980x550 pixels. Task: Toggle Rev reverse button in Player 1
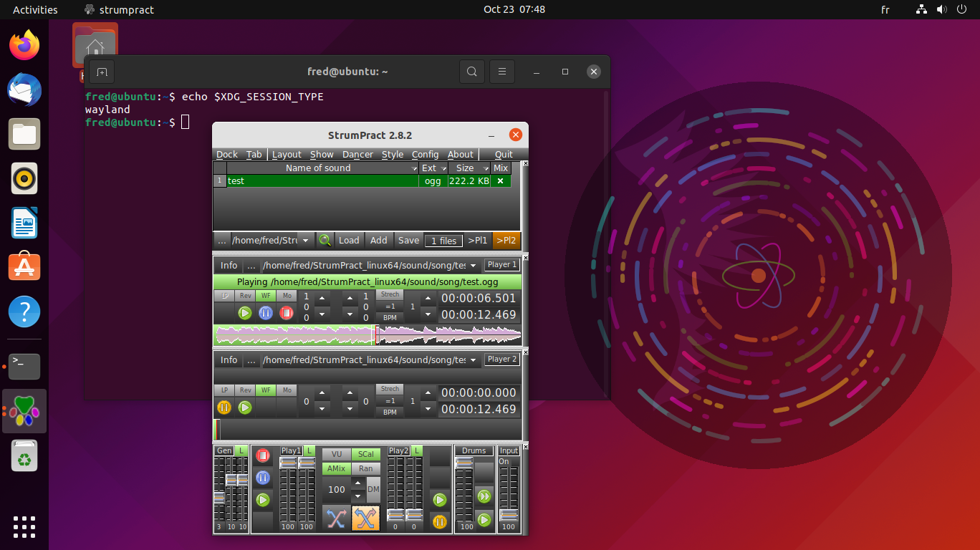tap(245, 296)
